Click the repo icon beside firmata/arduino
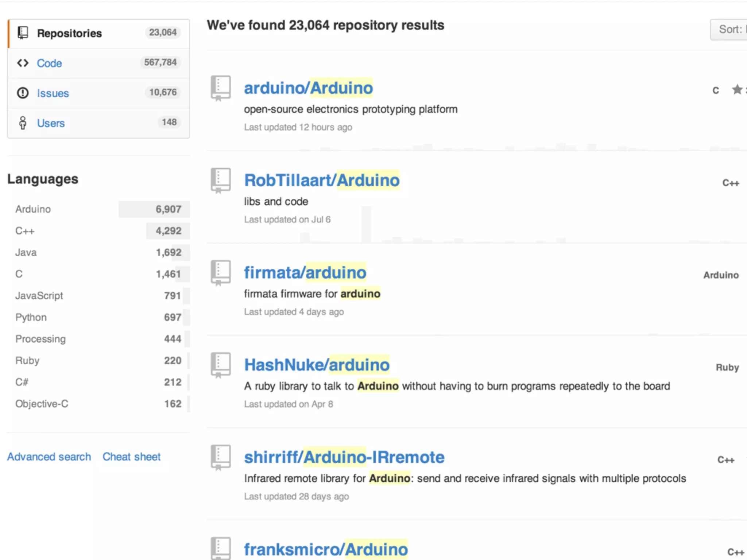The height and width of the screenshot is (560, 747). (x=220, y=272)
